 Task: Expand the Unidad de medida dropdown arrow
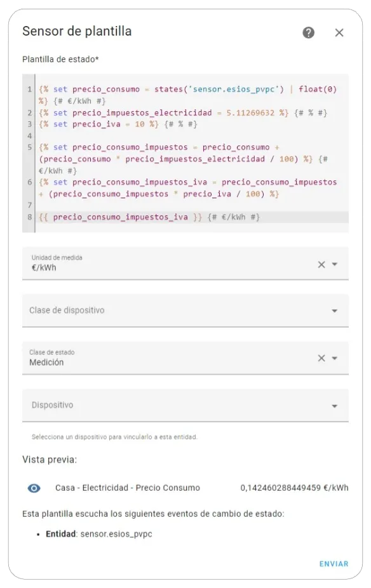(x=335, y=264)
